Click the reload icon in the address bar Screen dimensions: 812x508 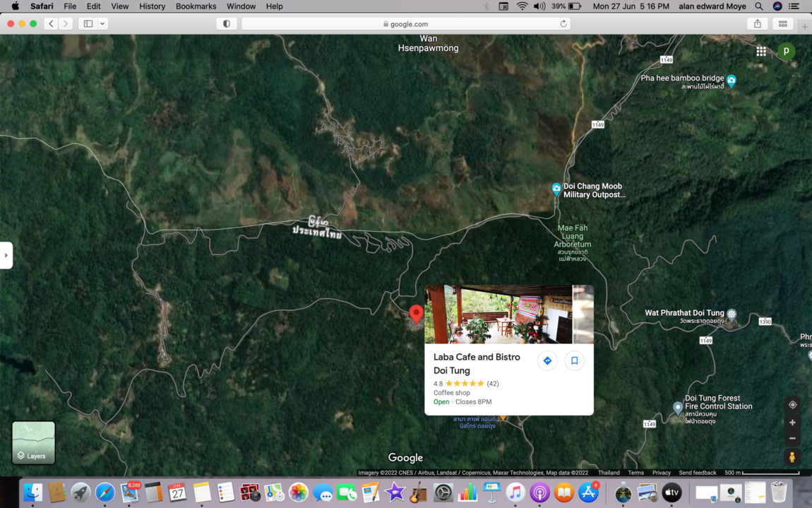(563, 23)
